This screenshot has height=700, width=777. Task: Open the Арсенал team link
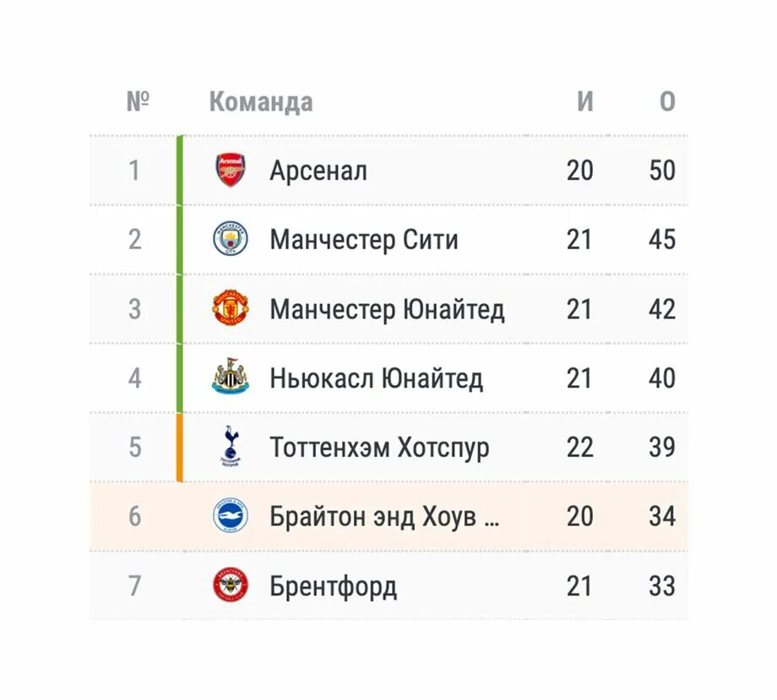pos(318,171)
